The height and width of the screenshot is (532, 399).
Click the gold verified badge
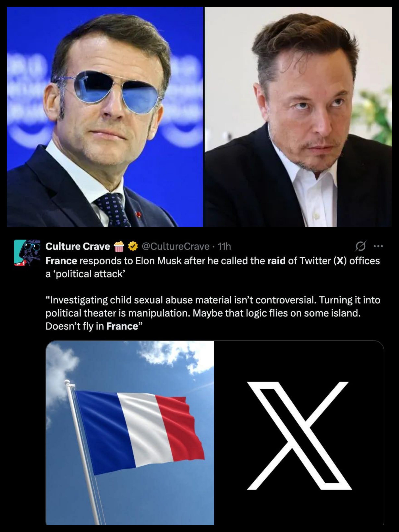(x=133, y=247)
